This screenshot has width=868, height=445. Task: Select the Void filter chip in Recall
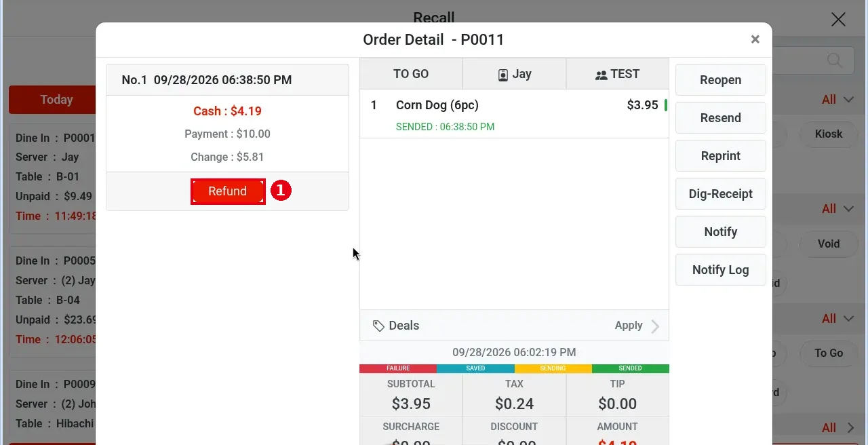(828, 244)
